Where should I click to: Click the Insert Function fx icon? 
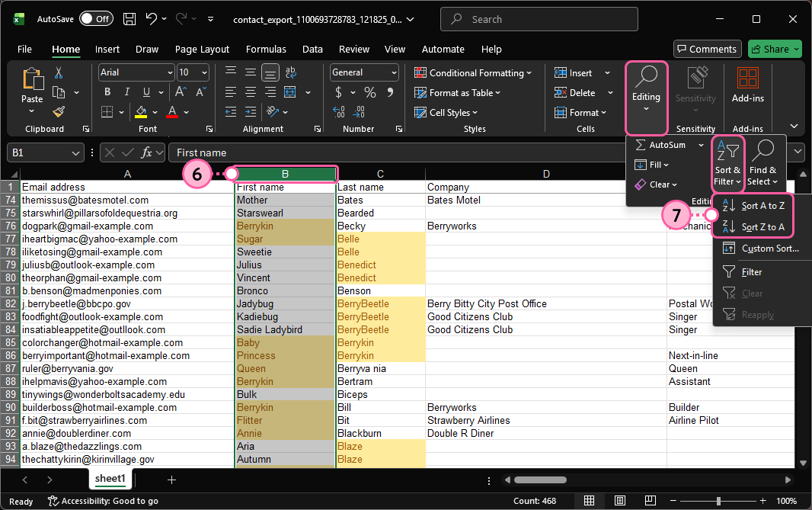[148, 152]
